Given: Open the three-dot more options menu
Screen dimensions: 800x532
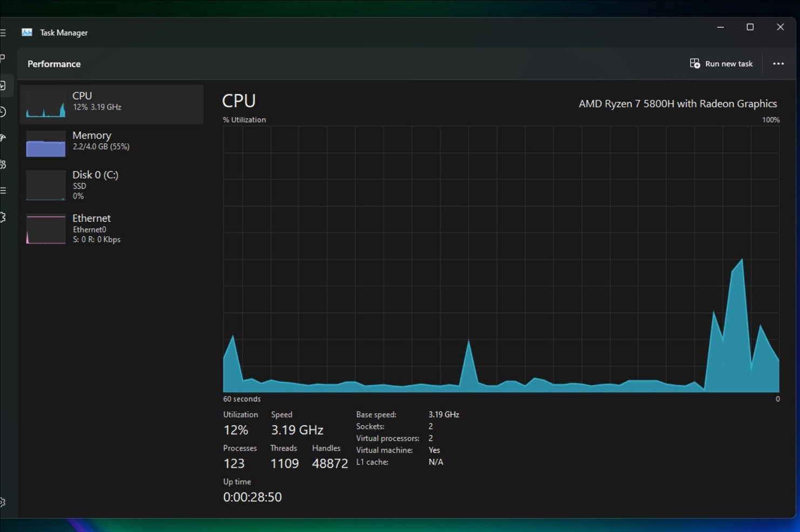Looking at the screenshot, I should tap(778, 64).
